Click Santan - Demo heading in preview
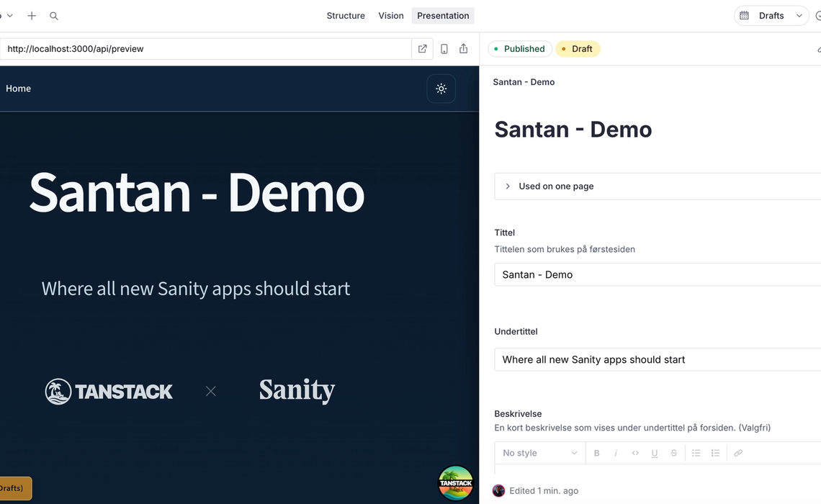This screenshot has width=821, height=504. coord(197,193)
